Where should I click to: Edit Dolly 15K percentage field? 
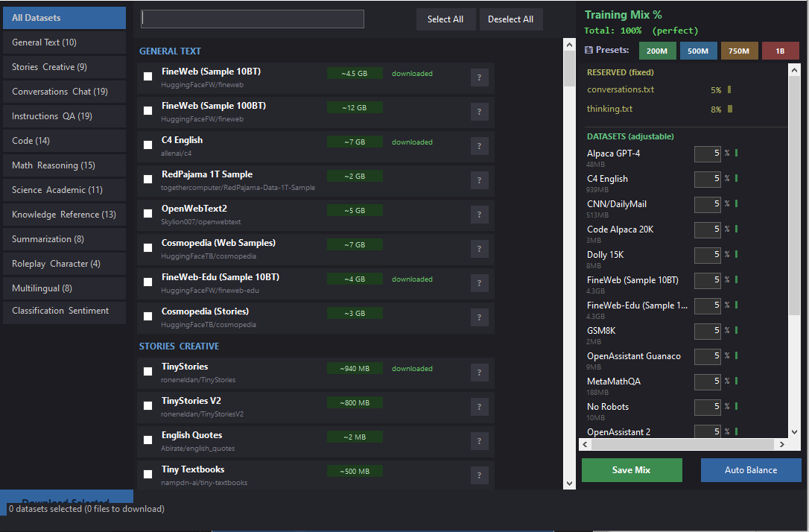click(x=708, y=255)
